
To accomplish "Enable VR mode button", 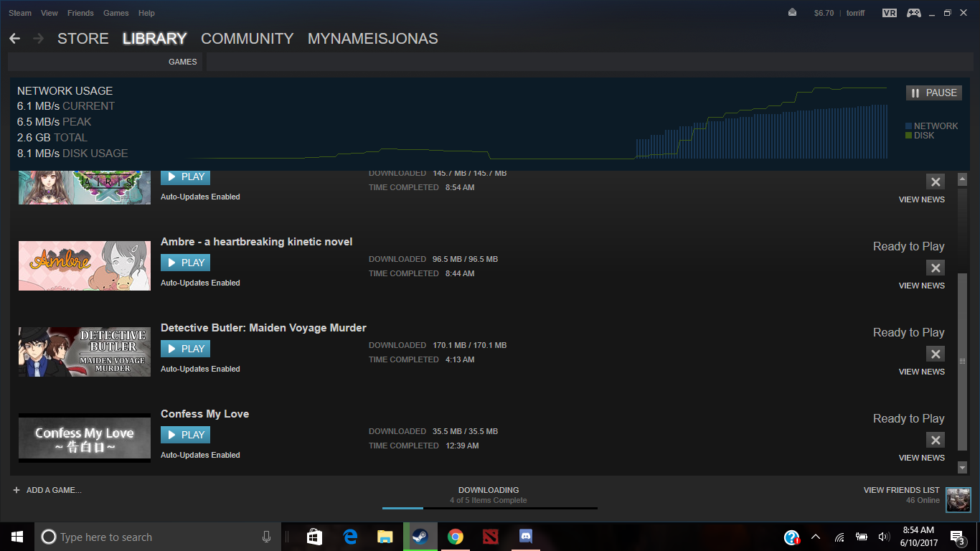I will (x=890, y=13).
